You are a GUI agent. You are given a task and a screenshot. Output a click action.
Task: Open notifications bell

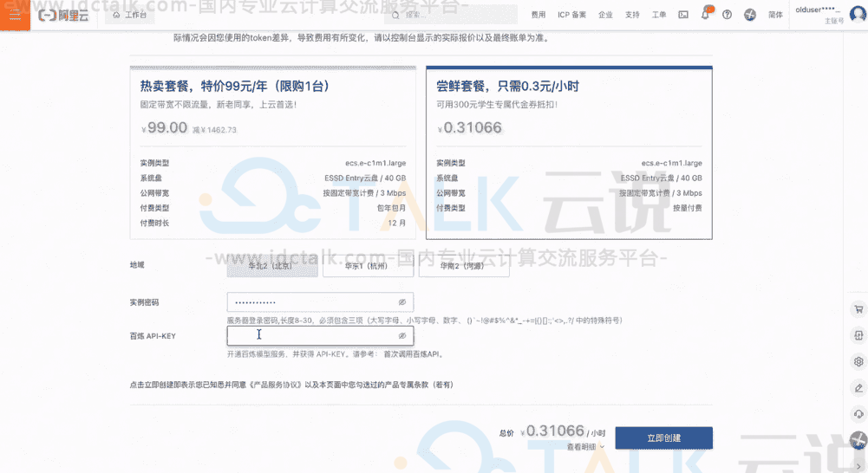[x=705, y=14]
